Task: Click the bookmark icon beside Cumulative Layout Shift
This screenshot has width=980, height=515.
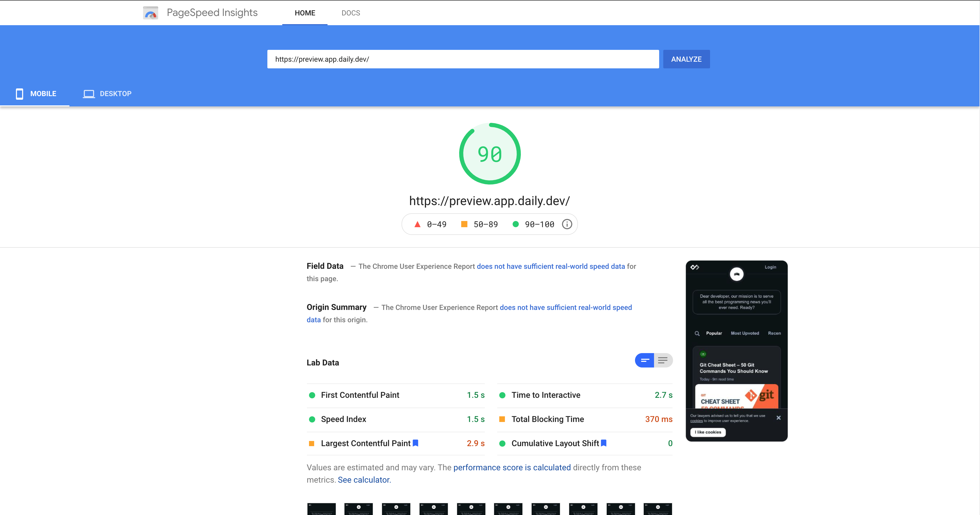Action: [603, 443]
